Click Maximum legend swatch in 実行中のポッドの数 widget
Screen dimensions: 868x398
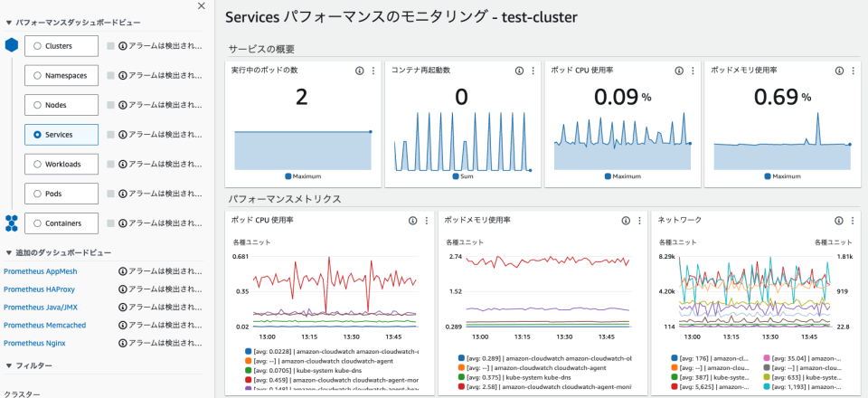pos(288,176)
